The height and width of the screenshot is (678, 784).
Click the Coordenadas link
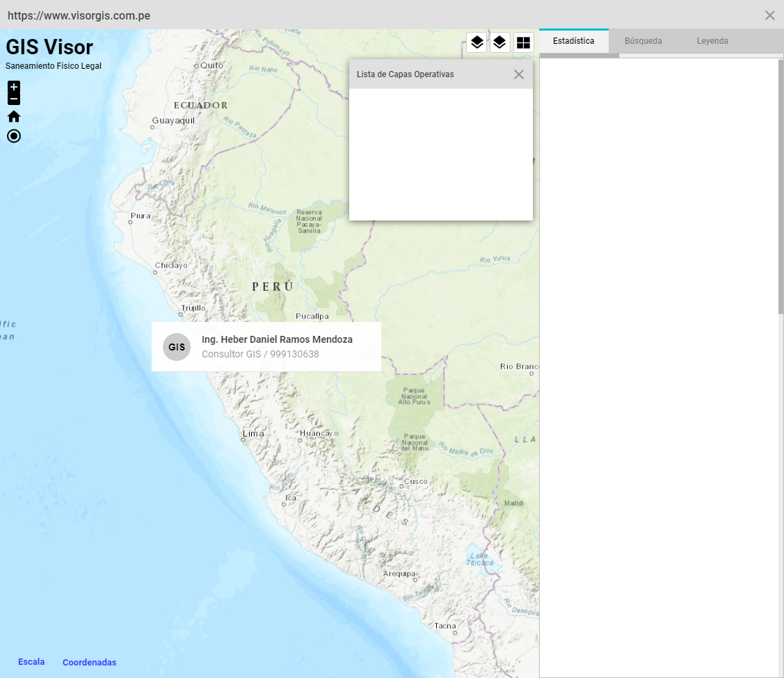89,663
